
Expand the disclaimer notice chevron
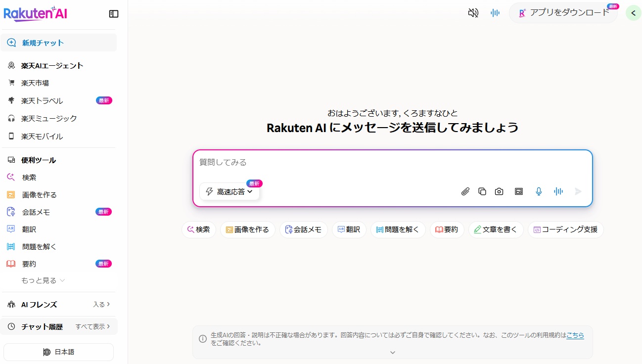pyautogui.click(x=393, y=353)
